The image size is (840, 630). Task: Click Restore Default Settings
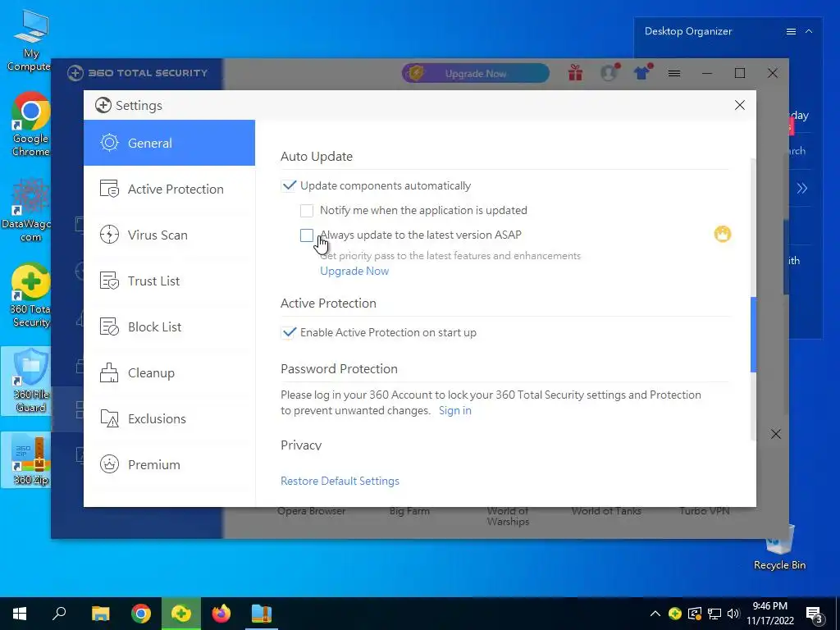340,481
